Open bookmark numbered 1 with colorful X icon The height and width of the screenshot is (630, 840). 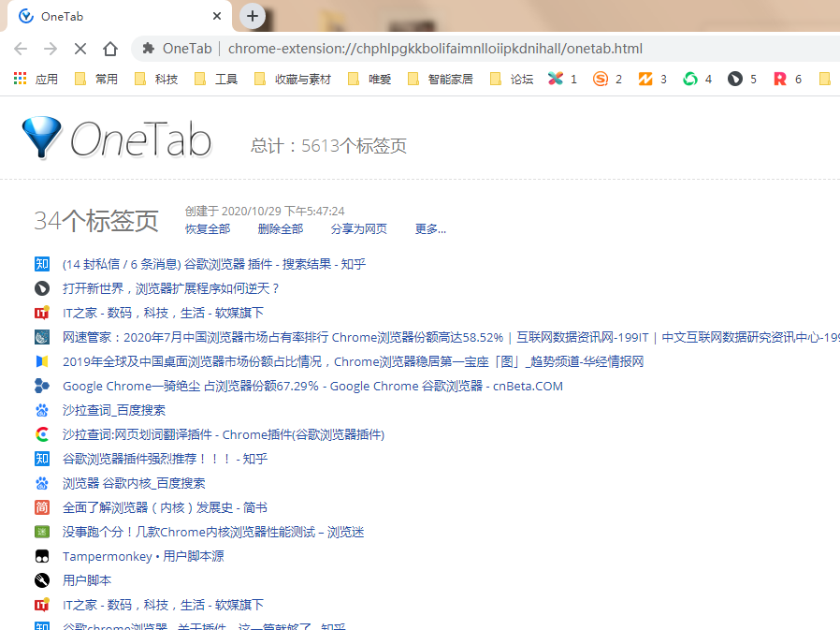pyautogui.click(x=562, y=80)
